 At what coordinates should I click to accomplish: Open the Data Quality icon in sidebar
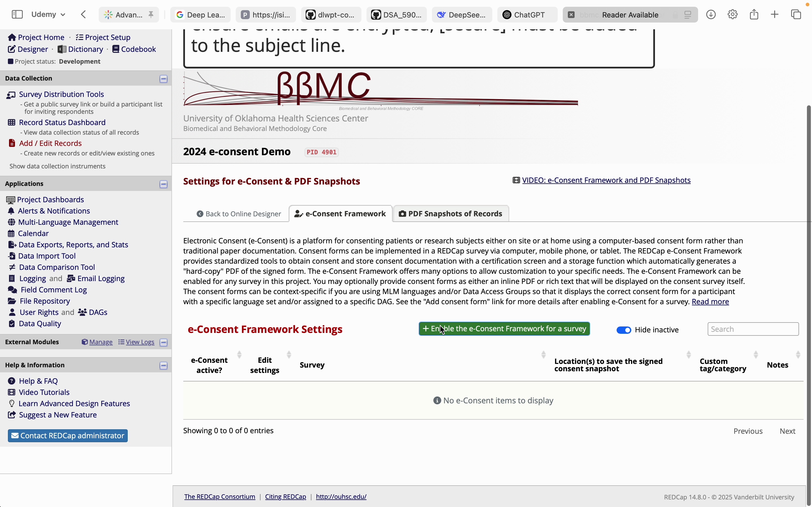[11, 323]
